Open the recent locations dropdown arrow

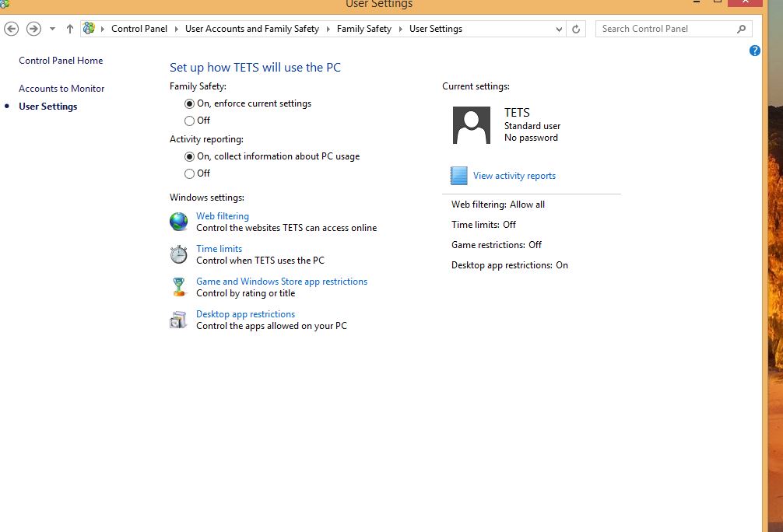tap(52, 29)
